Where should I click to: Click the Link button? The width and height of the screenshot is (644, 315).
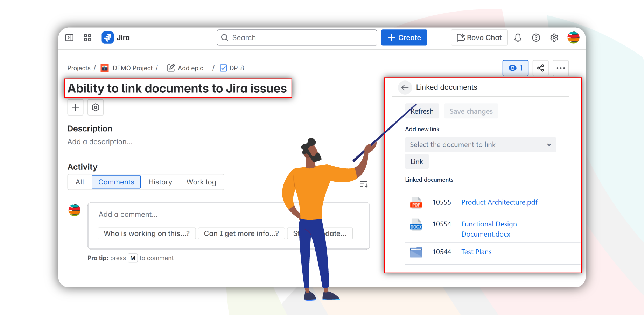(417, 162)
